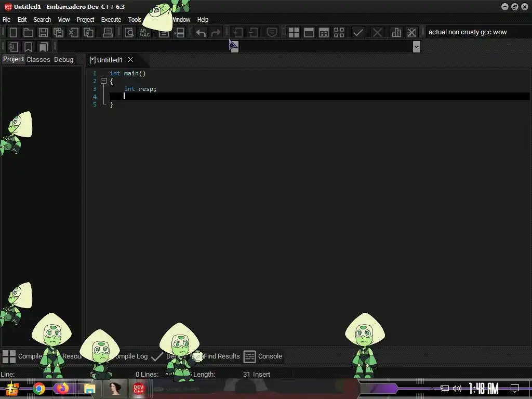The image size is (532, 399).
Task: Redo the last edit
Action: tap(216, 33)
